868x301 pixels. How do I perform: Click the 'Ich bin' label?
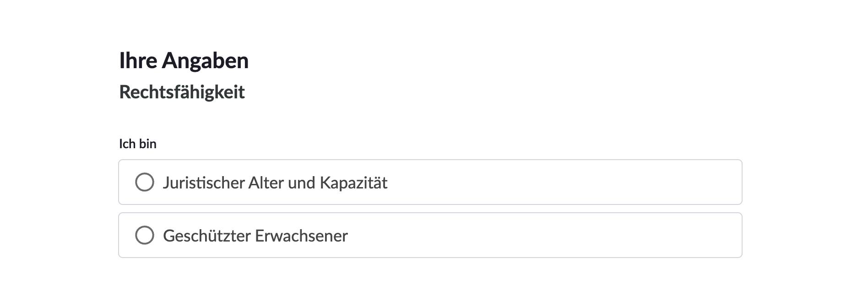click(137, 143)
